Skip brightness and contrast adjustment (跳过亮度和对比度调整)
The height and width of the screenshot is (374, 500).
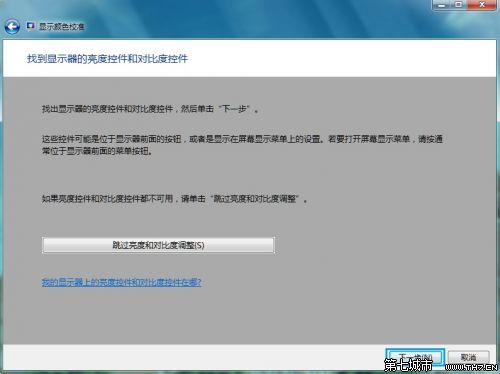(x=158, y=245)
